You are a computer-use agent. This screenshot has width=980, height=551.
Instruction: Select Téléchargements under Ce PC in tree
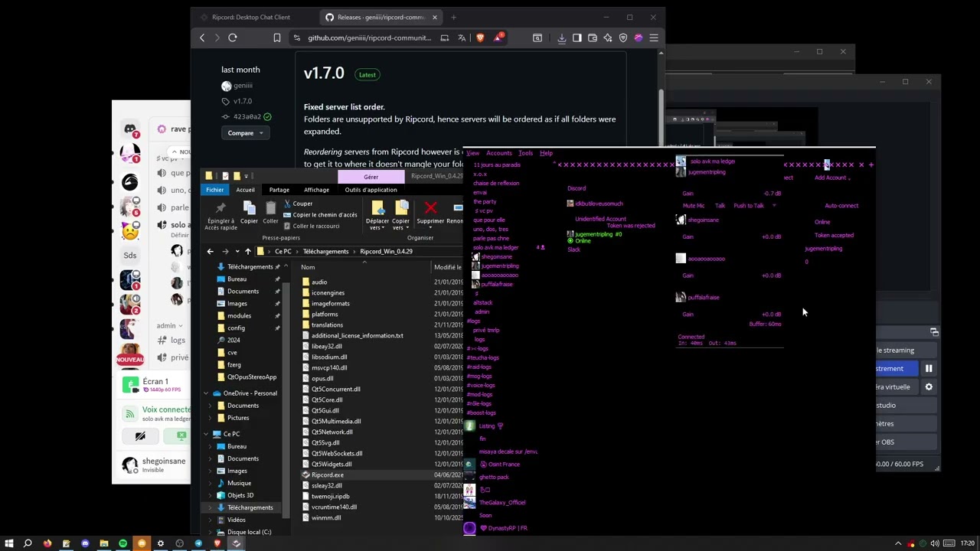point(250,507)
